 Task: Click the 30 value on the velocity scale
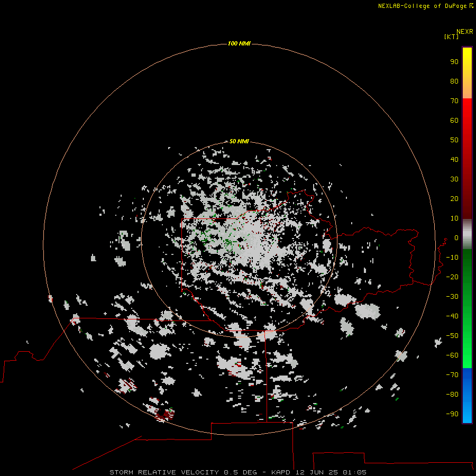coord(454,179)
